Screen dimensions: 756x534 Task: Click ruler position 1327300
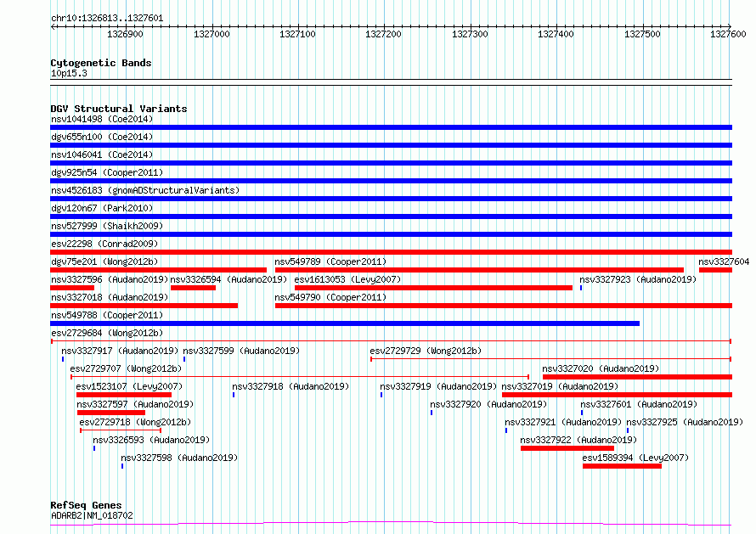[470, 34]
